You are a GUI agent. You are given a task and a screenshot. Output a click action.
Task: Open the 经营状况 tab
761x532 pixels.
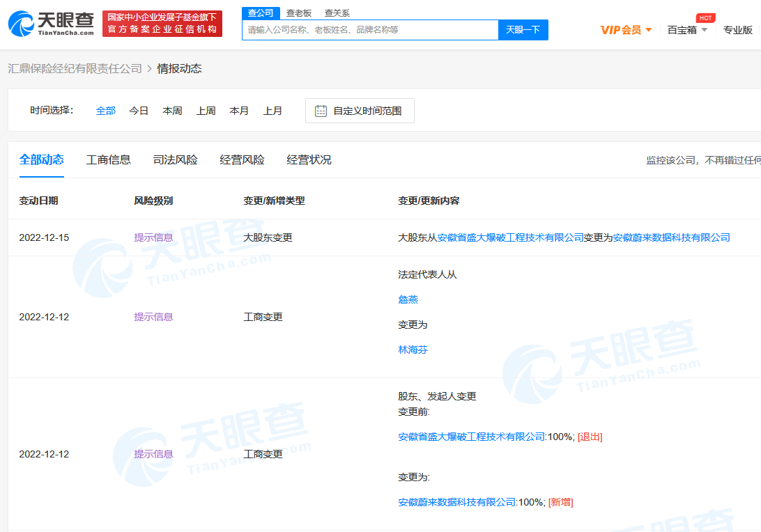(x=309, y=159)
